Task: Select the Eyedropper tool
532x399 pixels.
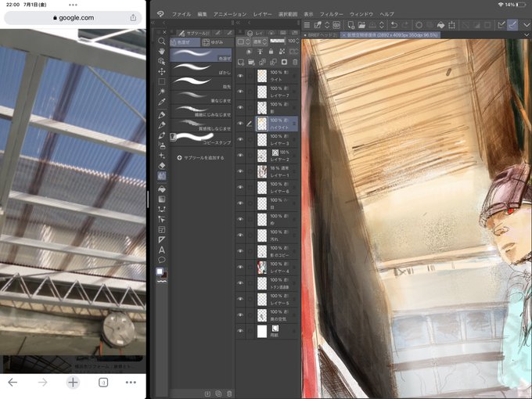Action: pyautogui.click(x=161, y=102)
